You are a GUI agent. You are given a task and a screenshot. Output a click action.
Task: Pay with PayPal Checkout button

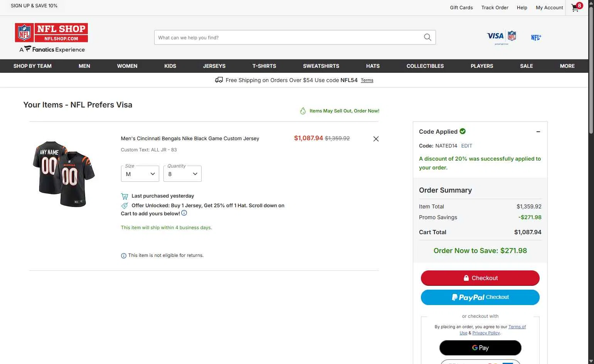click(480, 297)
